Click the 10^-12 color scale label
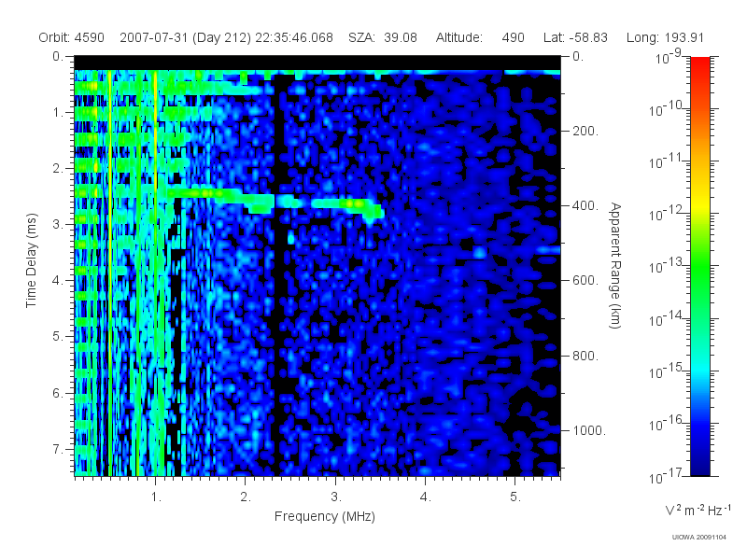 666,214
